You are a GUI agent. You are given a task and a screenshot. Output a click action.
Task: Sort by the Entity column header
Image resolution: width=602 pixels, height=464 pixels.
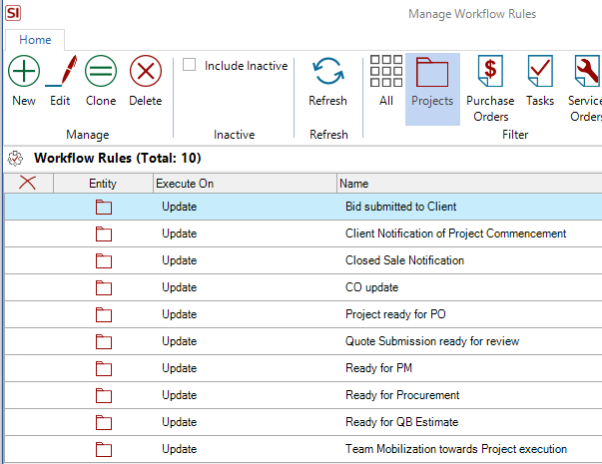point(102,184)
